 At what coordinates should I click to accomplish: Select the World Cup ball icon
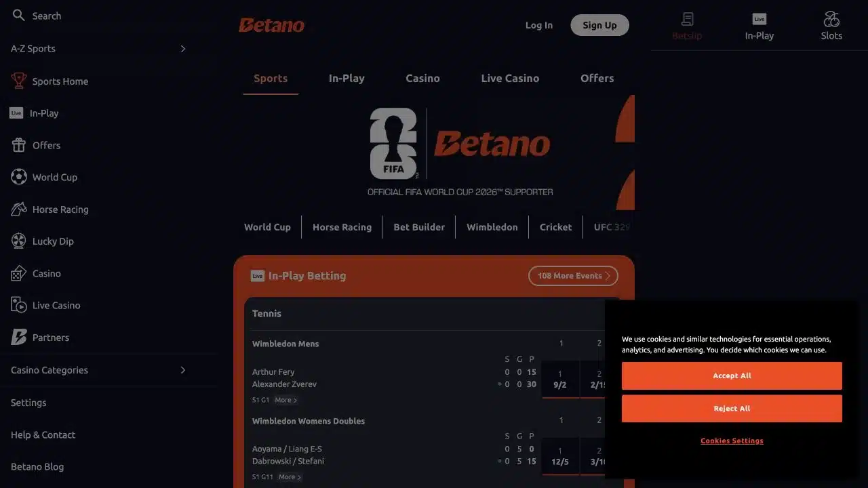(19, 177)
